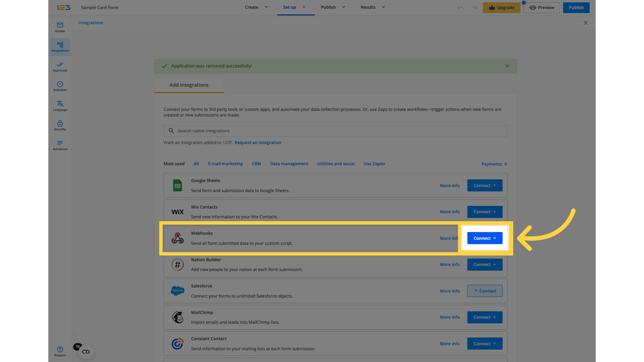Click Request an integration link

tap(258, 143)
